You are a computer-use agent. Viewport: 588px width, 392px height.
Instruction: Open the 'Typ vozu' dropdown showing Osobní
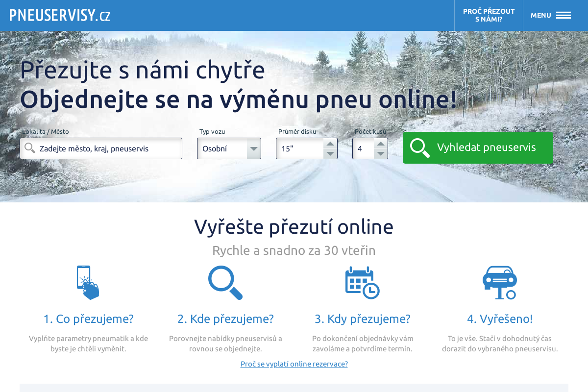(x=229, y=148)
